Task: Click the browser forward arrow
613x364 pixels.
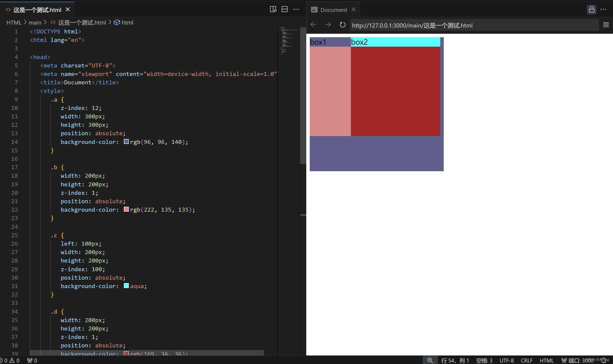Action: click(328, 25)
